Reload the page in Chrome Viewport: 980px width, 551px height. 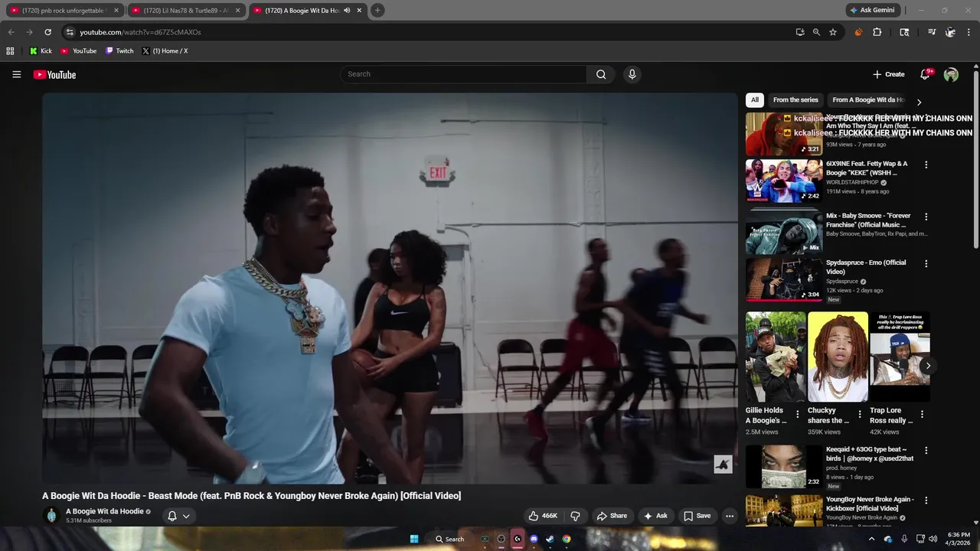[47, 32]
